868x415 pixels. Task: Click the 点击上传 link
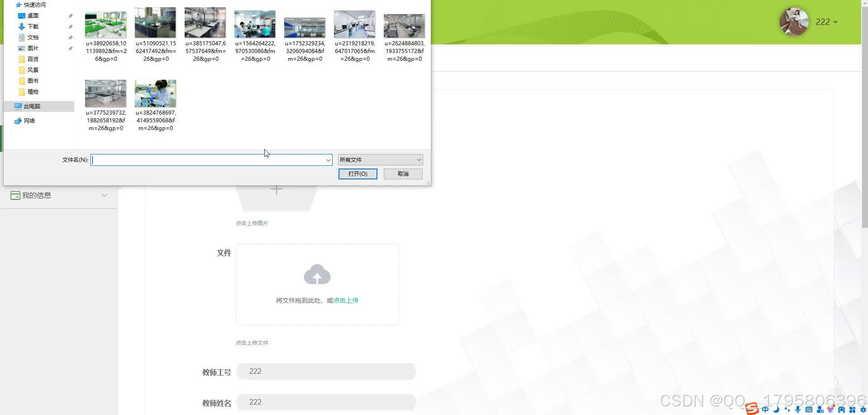[346, 300]
